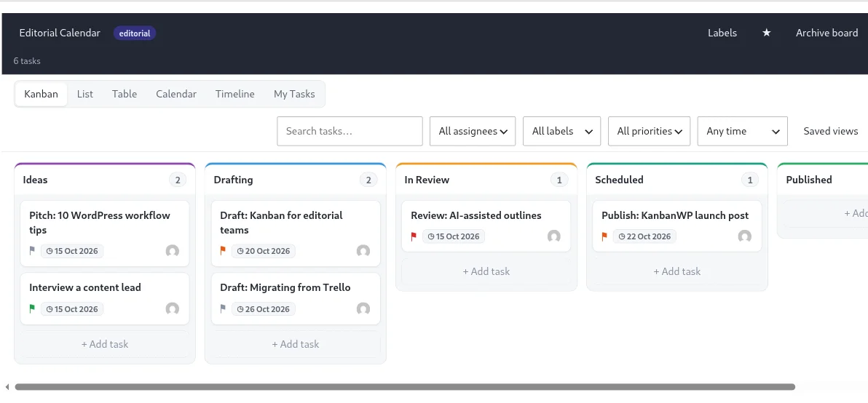The width and height of the screenshot is (868, 403).
Task: Click the Search tasks input field
Action: coord(350,131)
